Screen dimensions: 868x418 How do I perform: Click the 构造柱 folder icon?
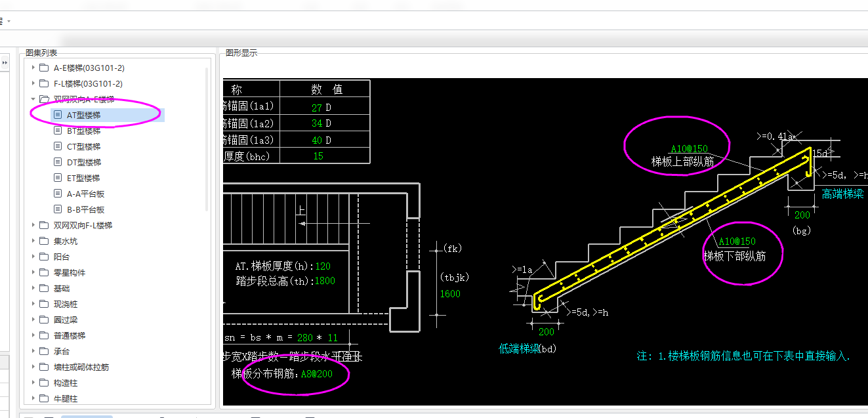(x=44, y=383)
